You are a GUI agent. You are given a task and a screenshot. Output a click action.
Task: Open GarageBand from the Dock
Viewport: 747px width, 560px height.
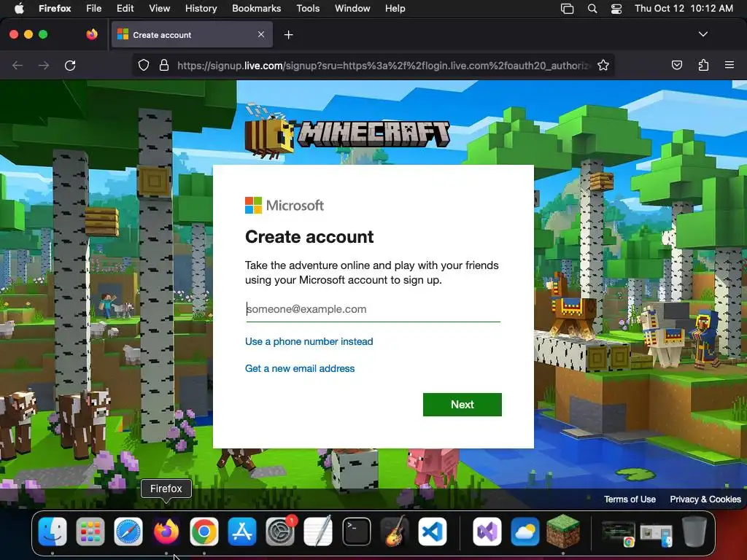pyautogui.click(x=395, y=532)
